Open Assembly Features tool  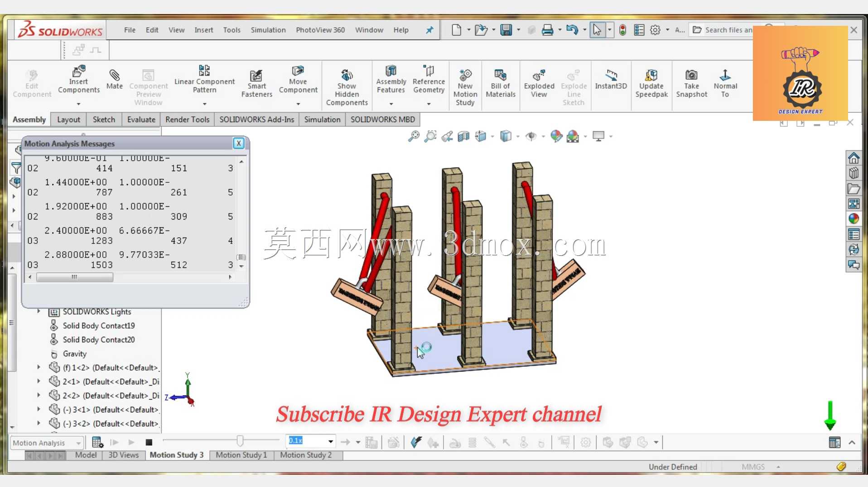391,80
